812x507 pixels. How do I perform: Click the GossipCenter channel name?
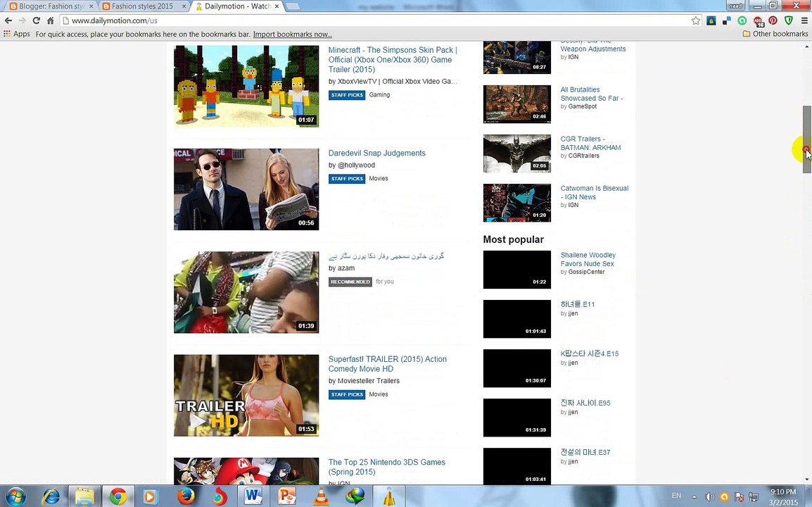click(586, 272)
